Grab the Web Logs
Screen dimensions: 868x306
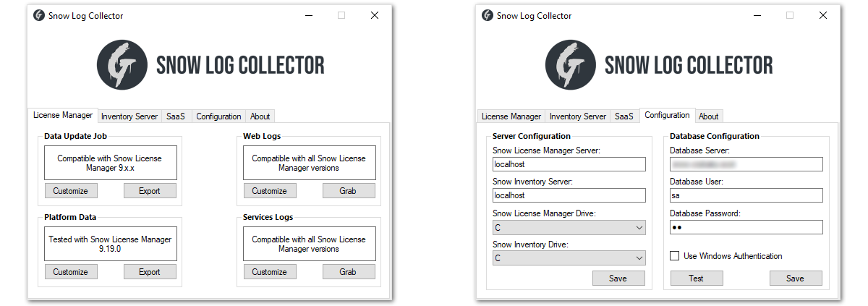click(348, 191)
